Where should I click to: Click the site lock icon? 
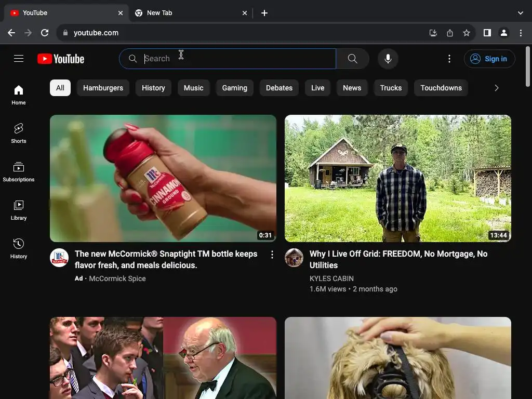(65, 33)
